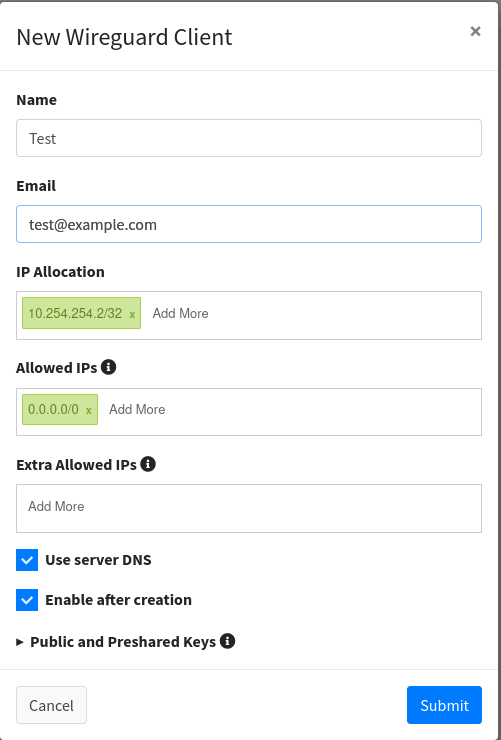Viewport: 501px width, 740px height.
Task: Click info icon next to Allowed IPs
Action: pyautogui.click(x=109, y=367)
